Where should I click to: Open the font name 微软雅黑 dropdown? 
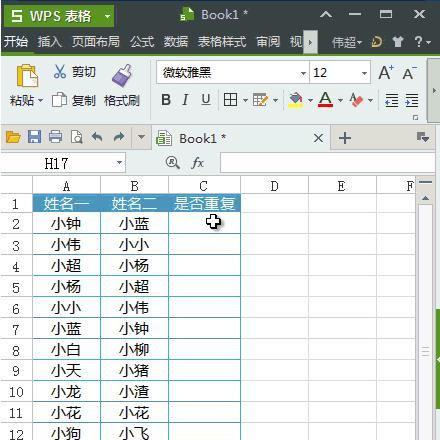[x=303, y=73]
